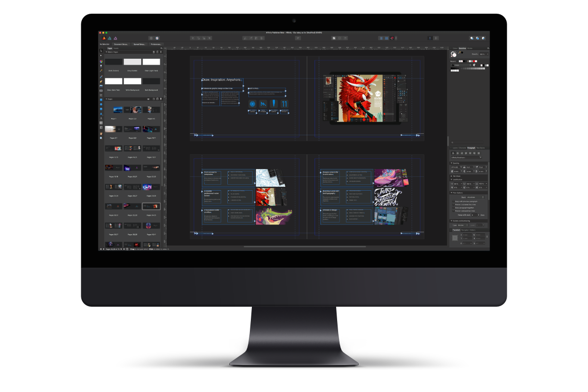Select the Ellipse shape tool

pyautogui.click(x=101, y=104)
